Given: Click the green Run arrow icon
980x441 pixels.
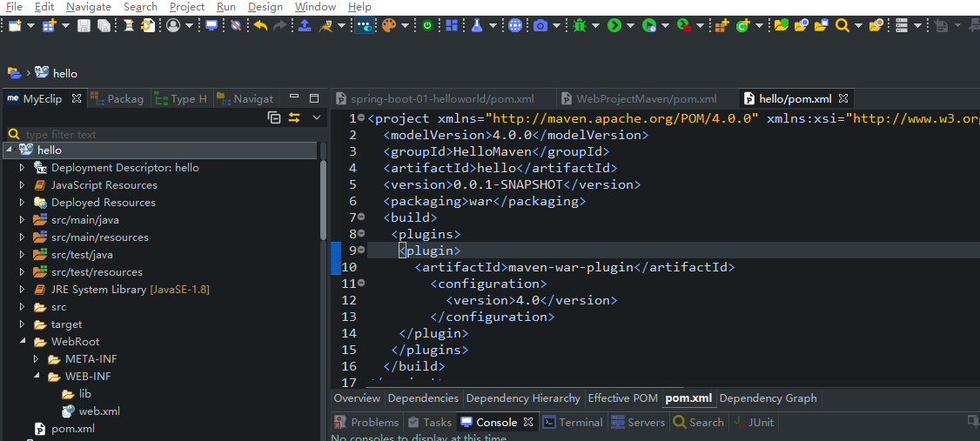Looking at the screenshot, I should 614,25.
